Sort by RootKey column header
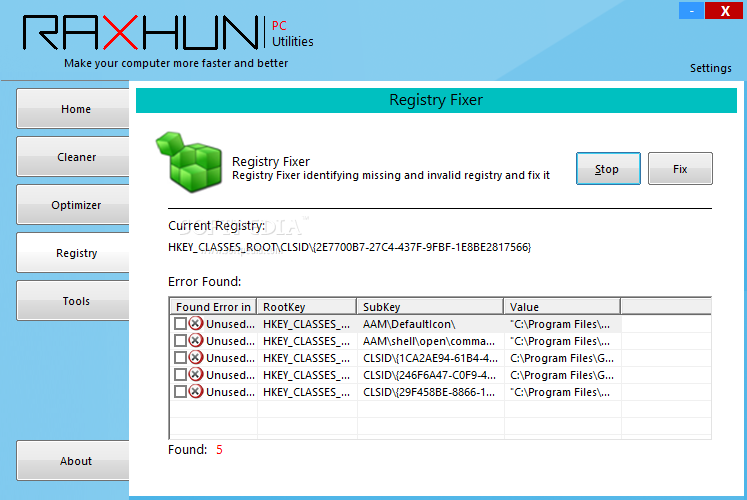Screen dimensions: 747x500 point(307,307)
